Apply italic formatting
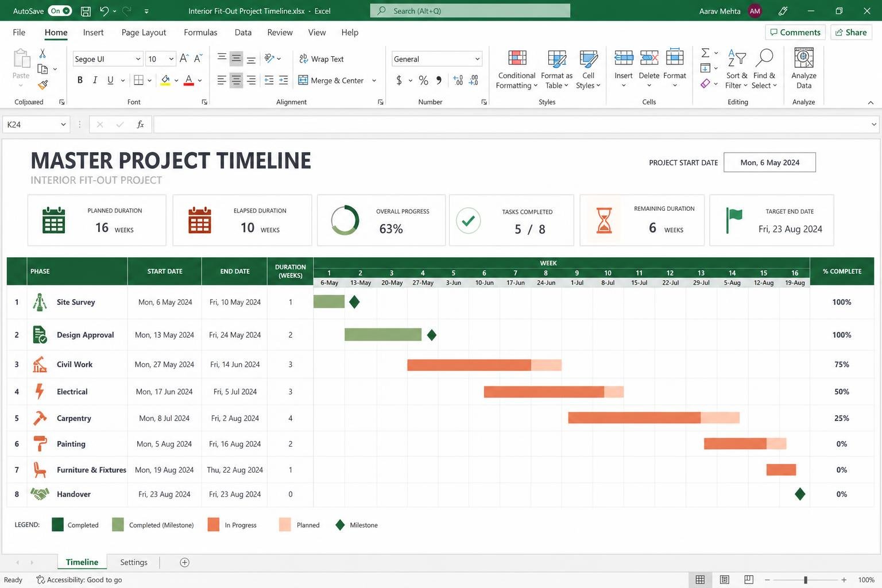 [x=95, y=80]
